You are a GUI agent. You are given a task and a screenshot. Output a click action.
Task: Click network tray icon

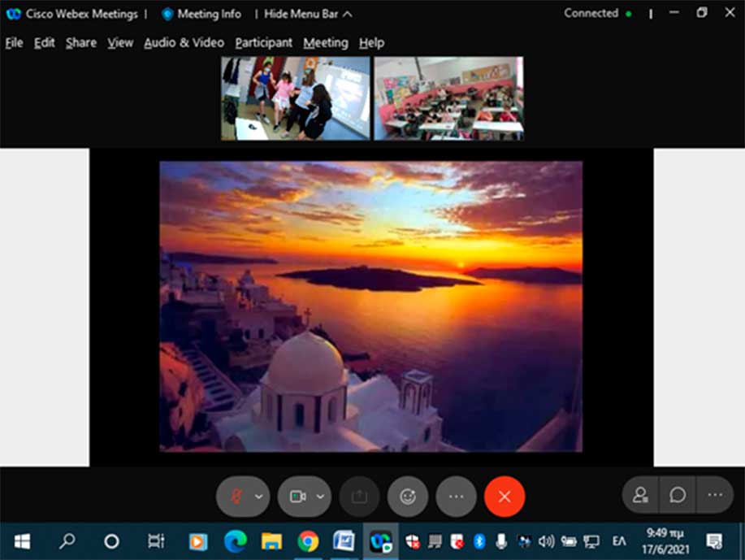coord(591,541)
